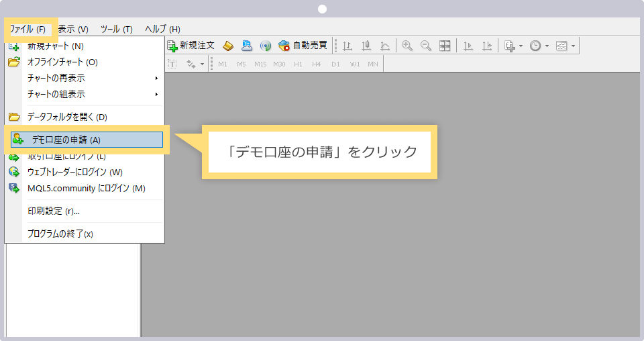Click the arrows objects tool icon
Image resolution: width=644 pixels, height=341 pixels.
pyautogui.click(x=191, y=64)
